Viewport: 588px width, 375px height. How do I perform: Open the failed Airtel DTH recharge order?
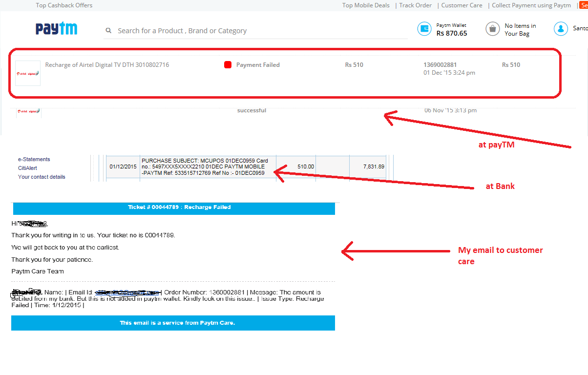click(107, 65)
